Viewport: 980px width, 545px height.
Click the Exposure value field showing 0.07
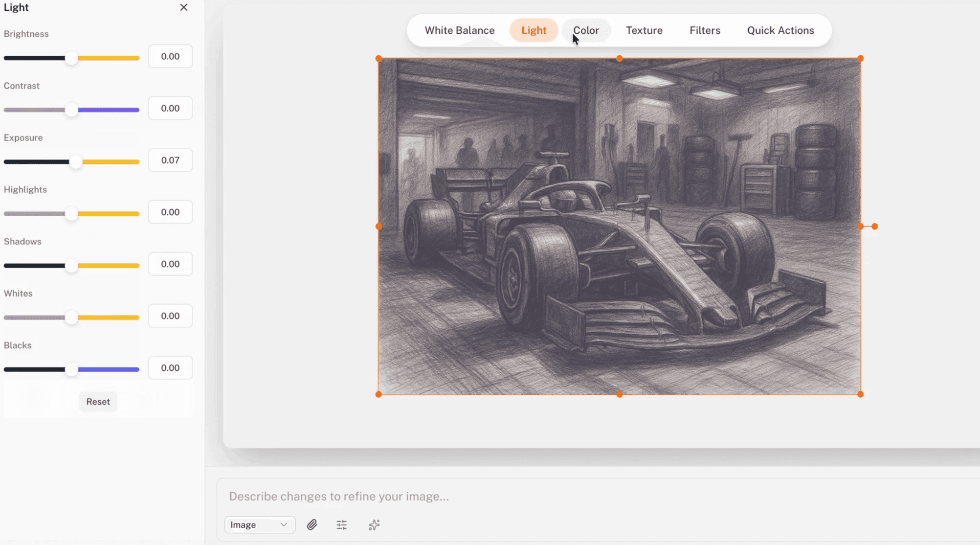click(170, 159)
